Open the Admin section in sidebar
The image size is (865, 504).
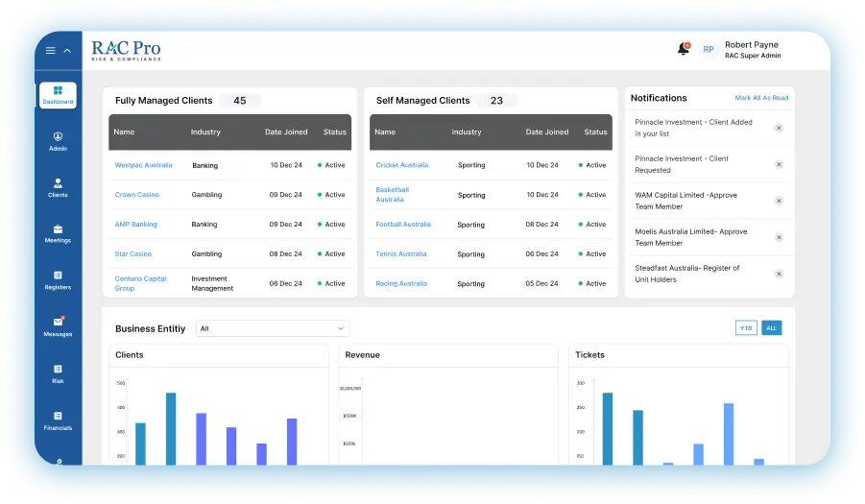[58, 141]
